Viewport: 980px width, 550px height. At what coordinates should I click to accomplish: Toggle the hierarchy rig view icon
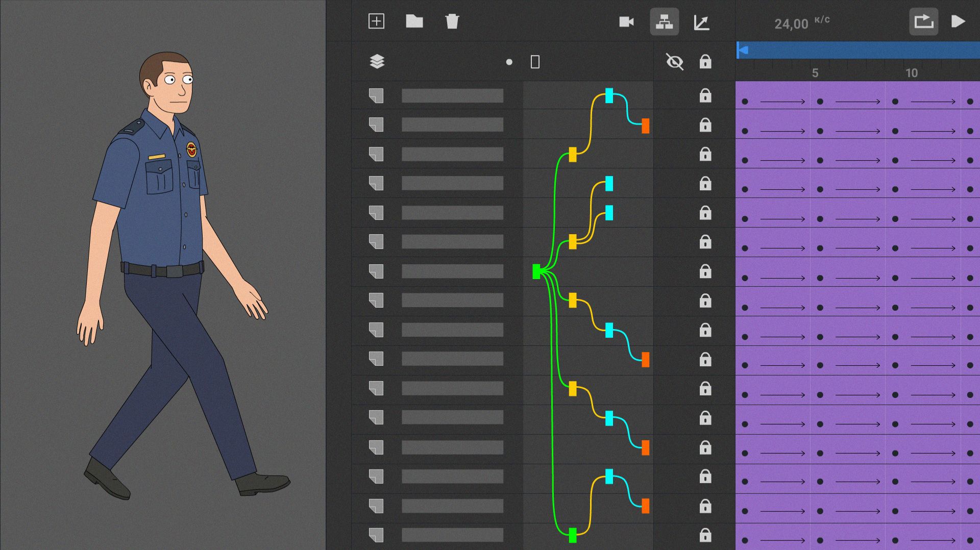pyautogui.click(x=664, y=22)
